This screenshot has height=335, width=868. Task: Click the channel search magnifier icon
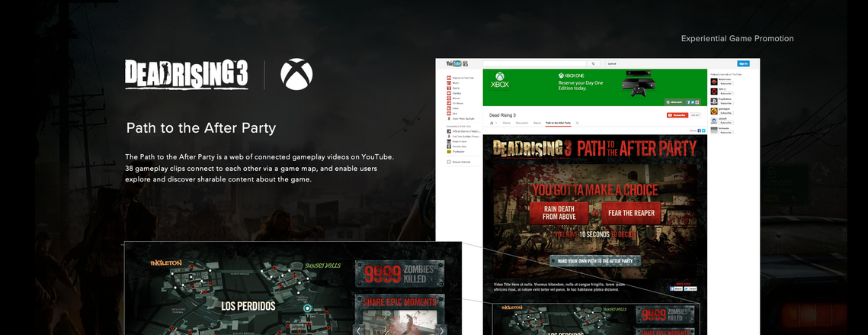point(578,123)
